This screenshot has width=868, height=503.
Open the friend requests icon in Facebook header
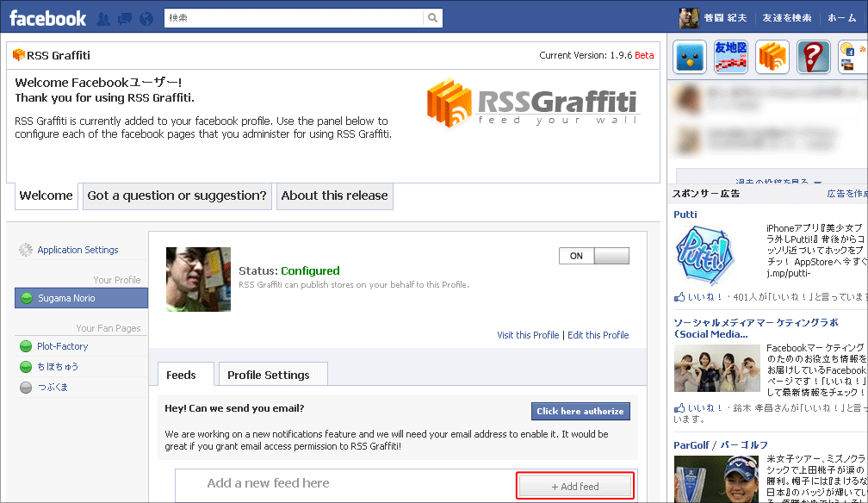(x=103, y=19)
